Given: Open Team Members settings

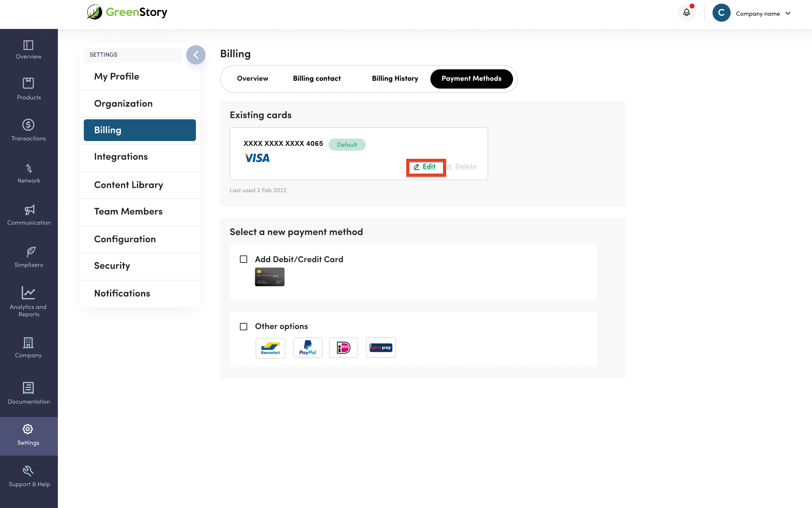Looking at the screenshot, I should pos(128,211).
